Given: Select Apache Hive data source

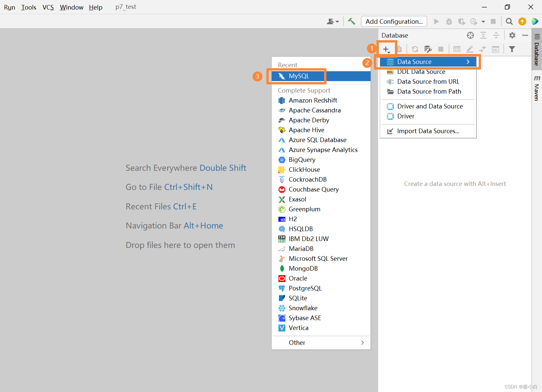Looking at the screenshot, I should click(x=321, y=130).
